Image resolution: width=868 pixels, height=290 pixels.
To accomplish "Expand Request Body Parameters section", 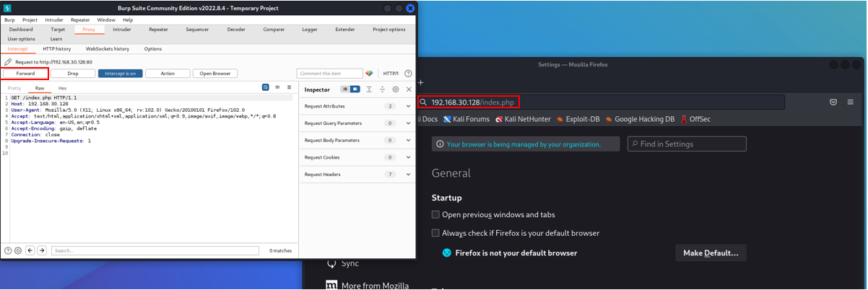I will pyautogui.click(x=357, y=140).
